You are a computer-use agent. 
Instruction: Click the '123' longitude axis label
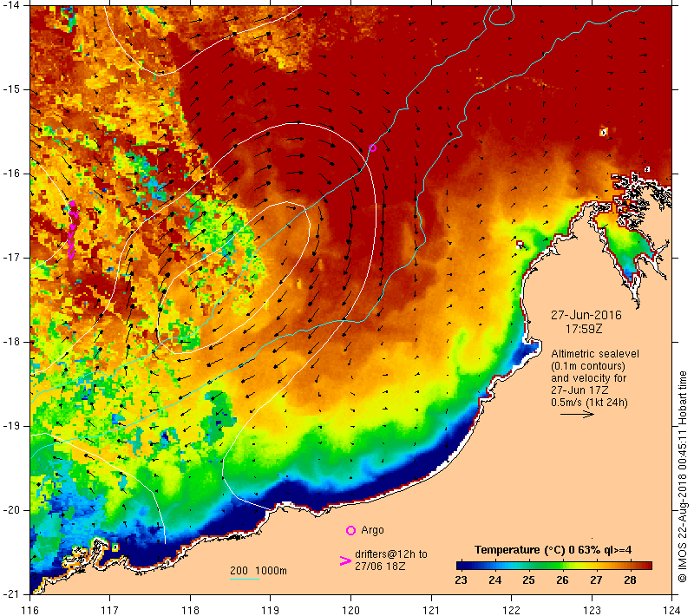[592, 610]
